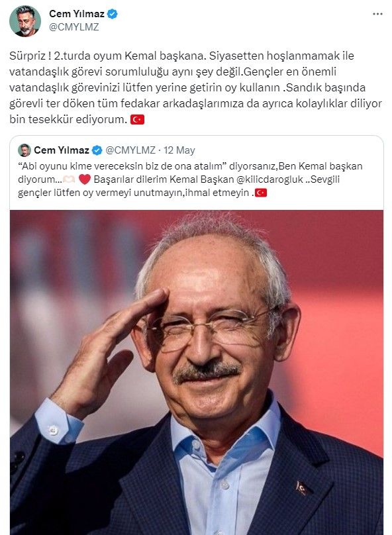The width and height of the screenshot is (392, 535).
Task: Open the quoted tweet text starting with Abi oyunu
Action: [190, 179]
